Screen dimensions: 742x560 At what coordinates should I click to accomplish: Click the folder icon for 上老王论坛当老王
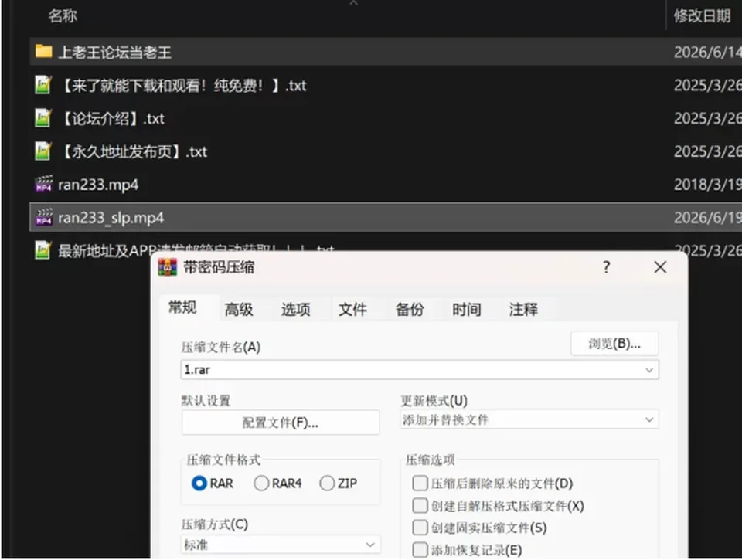click(43, 52)
